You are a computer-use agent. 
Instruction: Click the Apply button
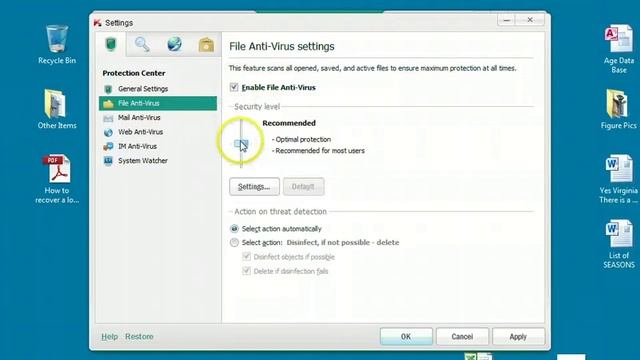coord(518,336)
